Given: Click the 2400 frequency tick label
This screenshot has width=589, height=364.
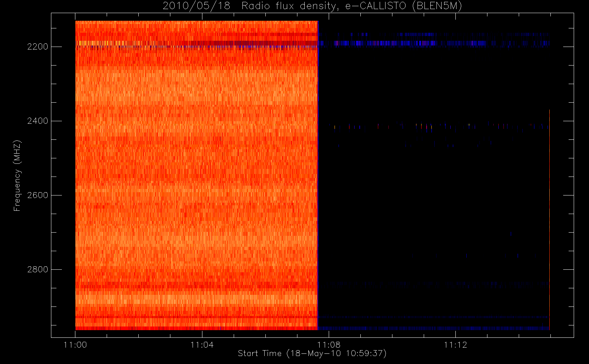Looking at the screenshot, I should [37, 121].
